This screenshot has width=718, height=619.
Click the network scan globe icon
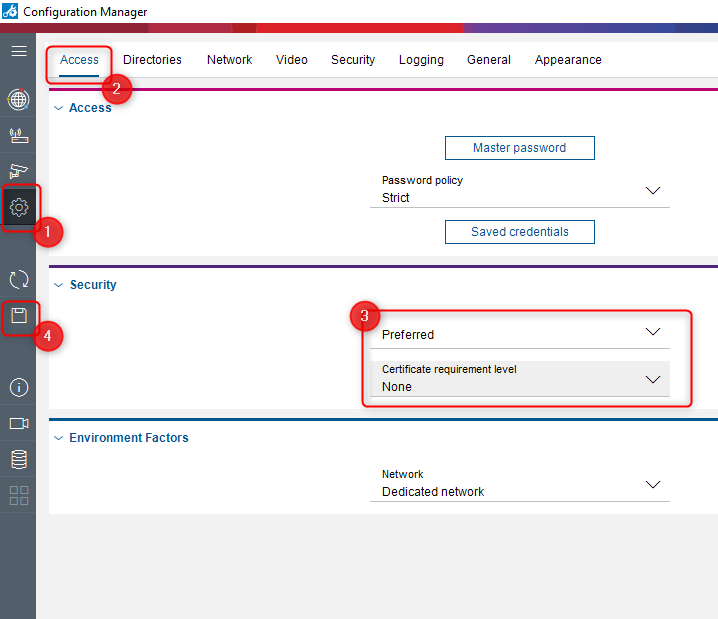[x=18, y=99]
